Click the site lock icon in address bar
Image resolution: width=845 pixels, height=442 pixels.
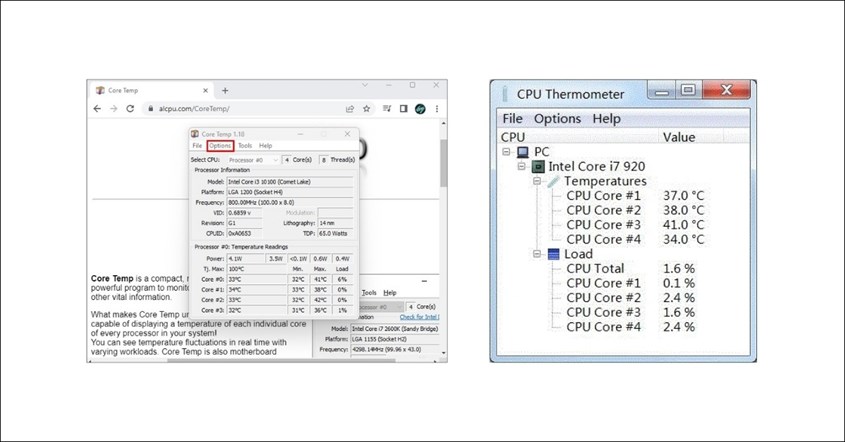[151, 108]
